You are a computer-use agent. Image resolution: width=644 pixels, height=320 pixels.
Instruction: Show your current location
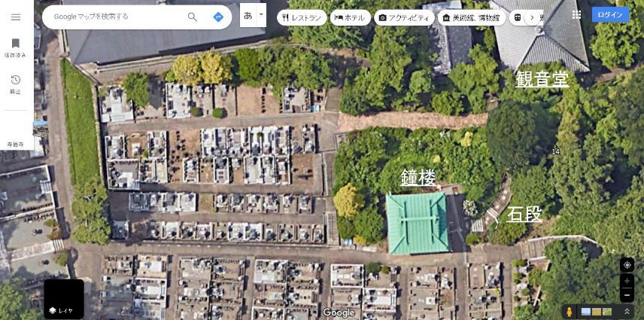pyautogui.click(x=627, y=265)
